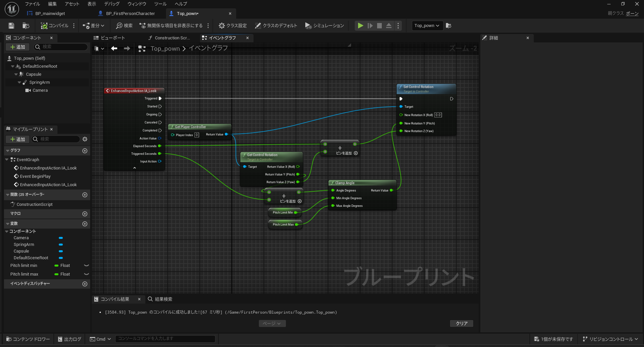Image resolution: width=644 pixels, height=347 pixels.
Task: Toggle Pitch limit max visibility eye
Action: click(87, 274)
